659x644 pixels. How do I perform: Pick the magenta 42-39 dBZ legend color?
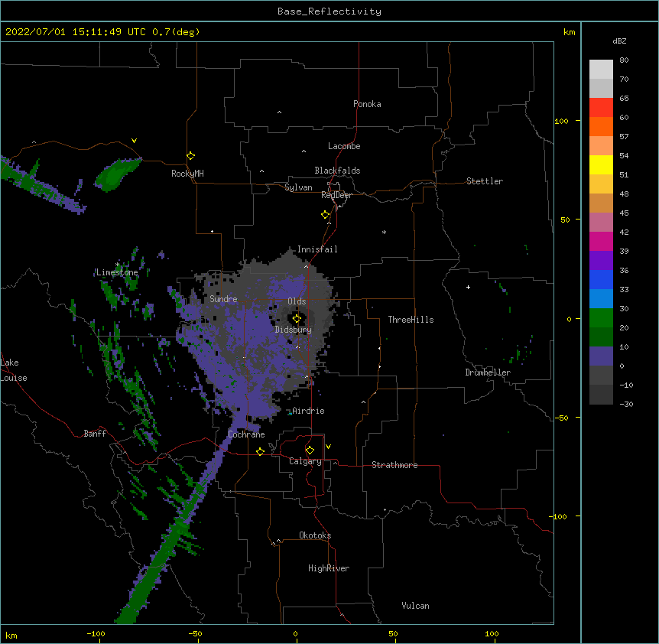coord(601,241)
